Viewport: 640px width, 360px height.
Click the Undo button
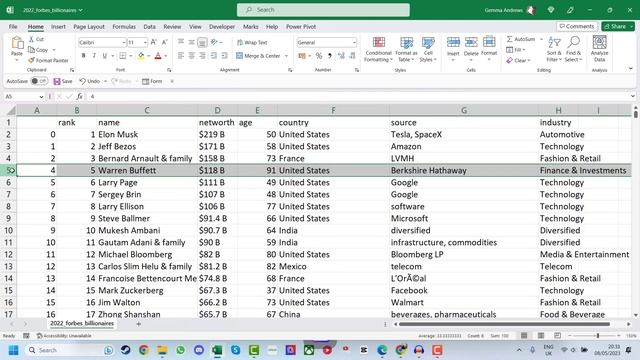[x=89, y=81]
